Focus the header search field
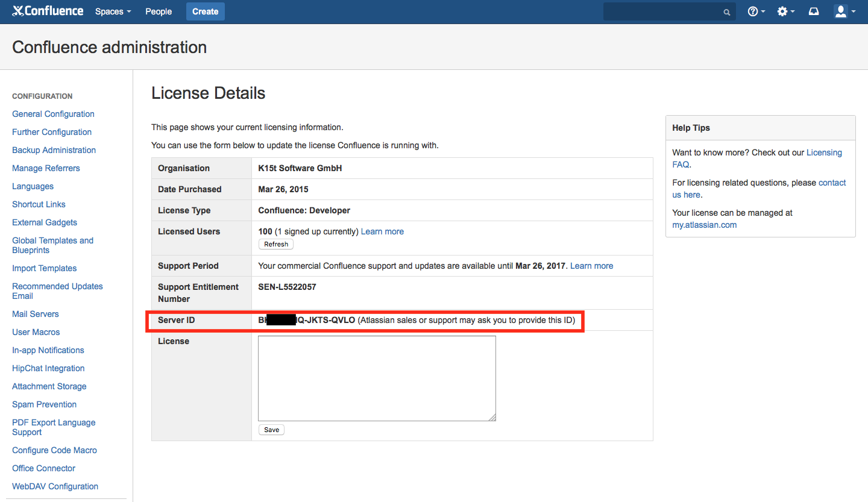This screenshot has height=502, width=868. 663,11
